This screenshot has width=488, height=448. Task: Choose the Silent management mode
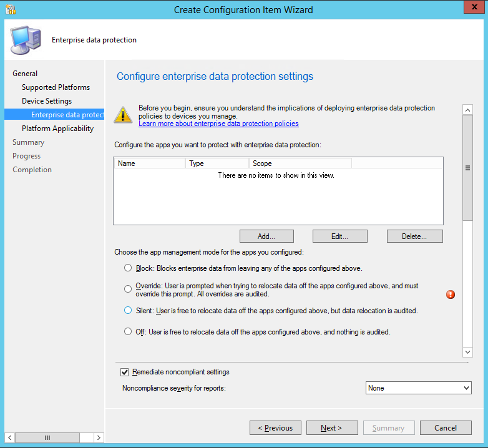[x=128, y=311]
